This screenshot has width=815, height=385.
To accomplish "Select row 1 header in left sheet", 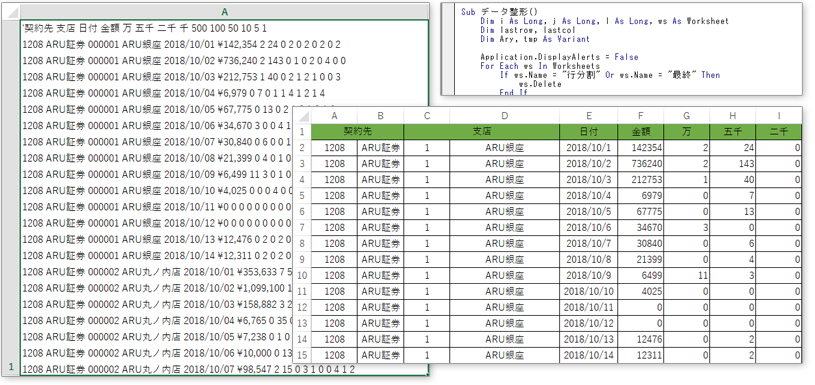I will point(10,369).
